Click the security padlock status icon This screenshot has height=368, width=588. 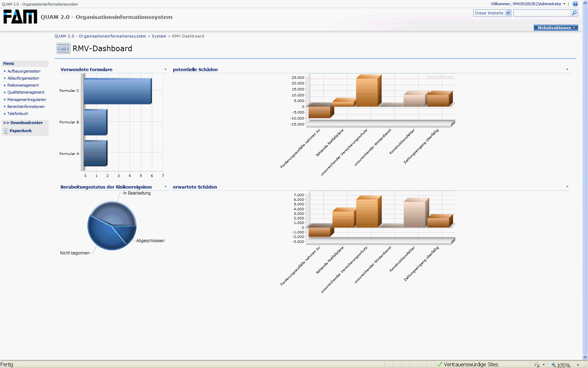537,365
